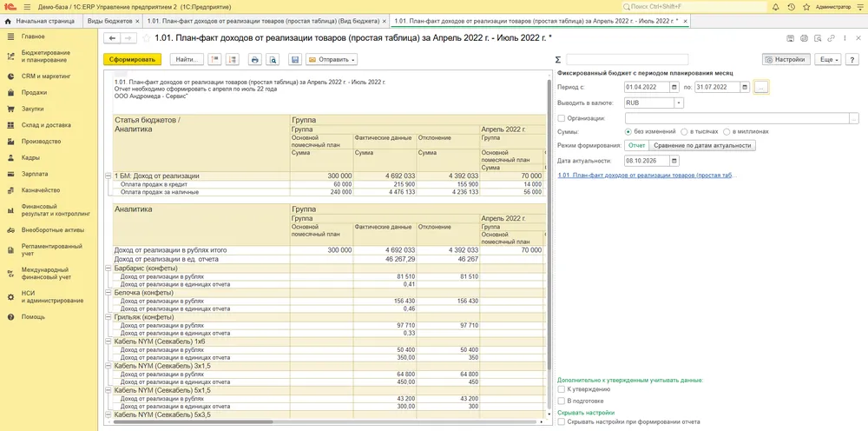Switch mode to 'Отчет' toggle
Image resolution: width=868 pixels, height=431 pixels.
coord(636,145)
